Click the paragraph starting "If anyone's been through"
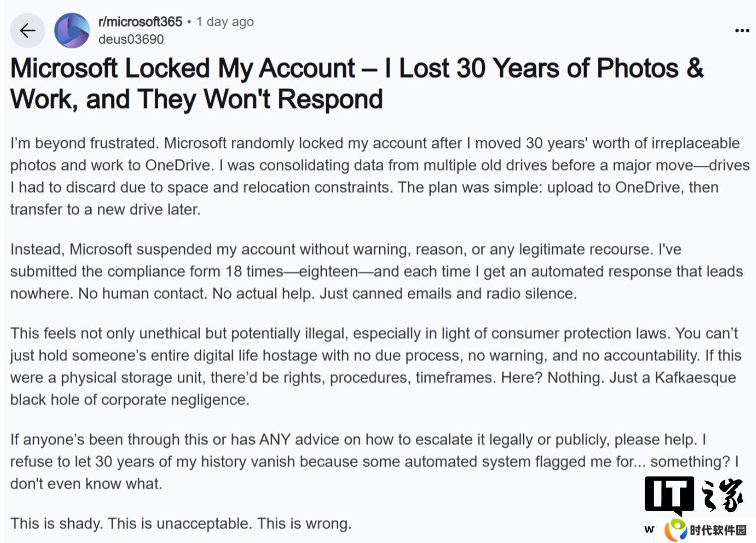This screenshot has height=543, width=756. pos(374,462)
